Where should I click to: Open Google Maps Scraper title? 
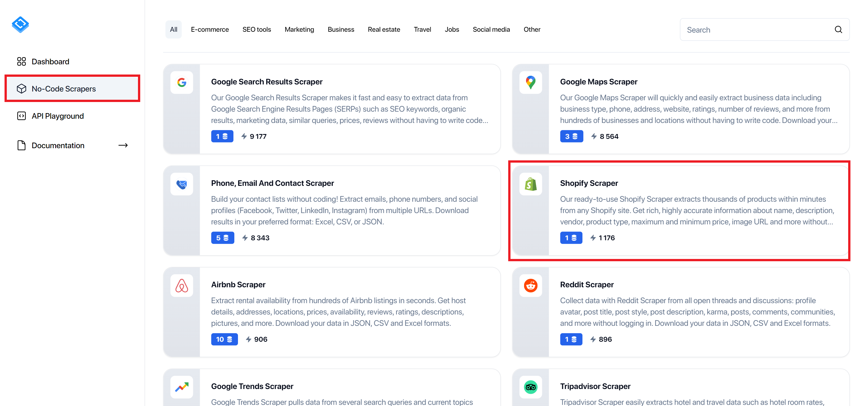coord(599,82)
